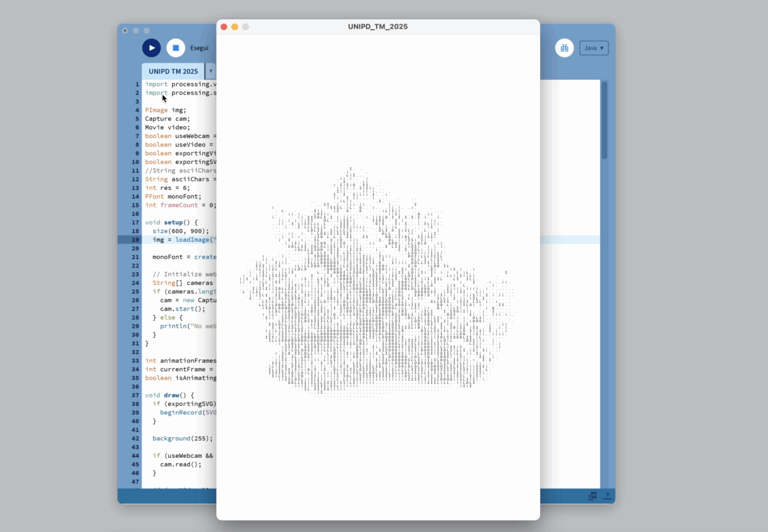Click the sketch window's greyed-out zoom button
Screen dimensions: 768x532
[x=245, y=27]
